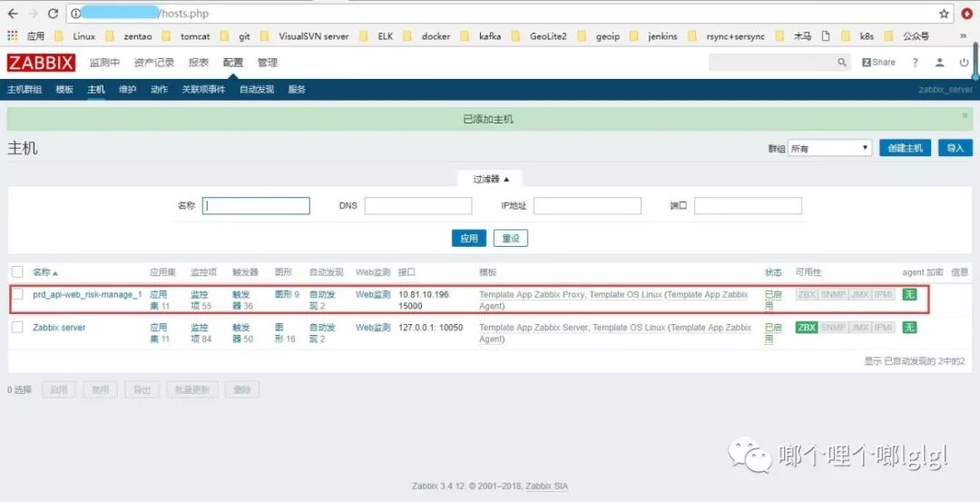980x502 pixels.
Task: Open the zentao bookmarks folder
Action: pos(130,36)
